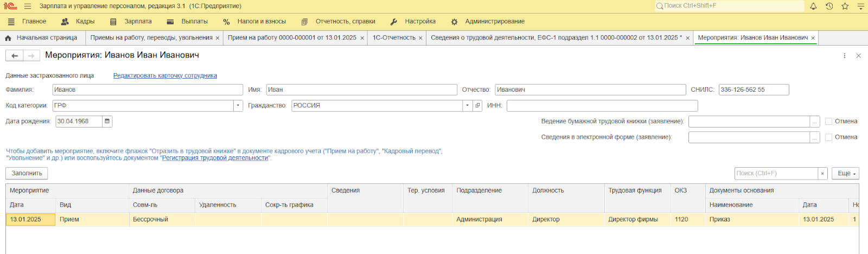
Task: Toggle Отмена checkbox for paper work book
Action: pyautogui.click(x=828, y=122)
